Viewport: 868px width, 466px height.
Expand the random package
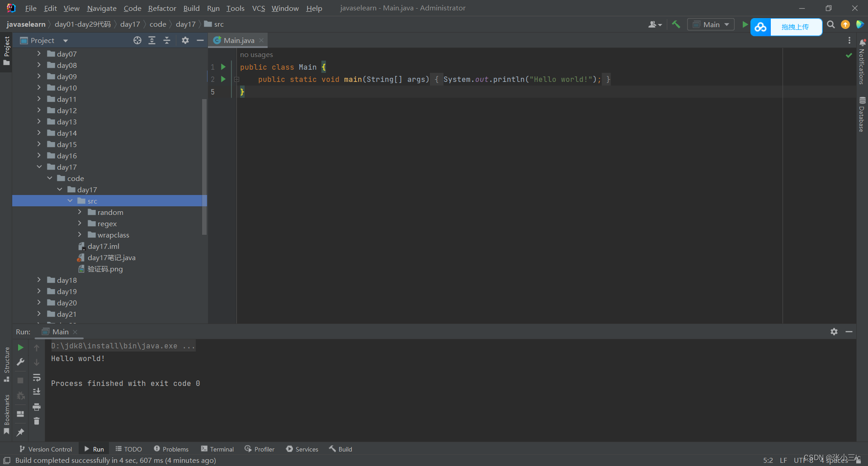click(x=80, y=212)
